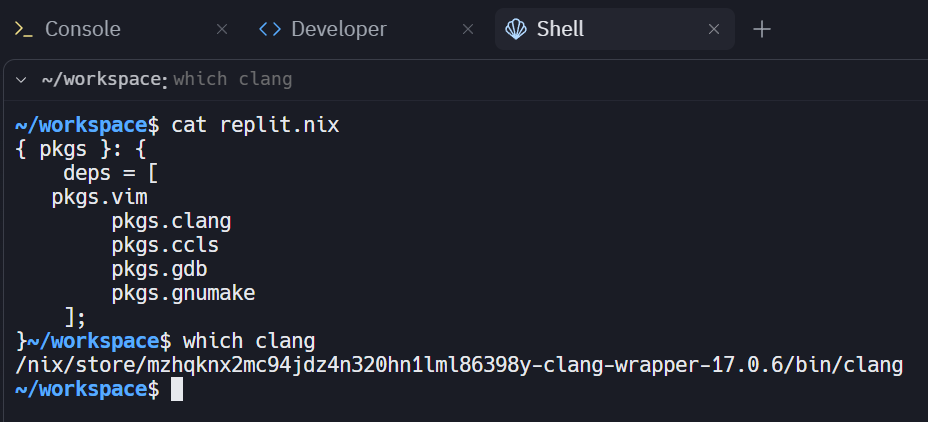Collapse the shell session header chevron
The image size is (928, 422).
(22, 79)
